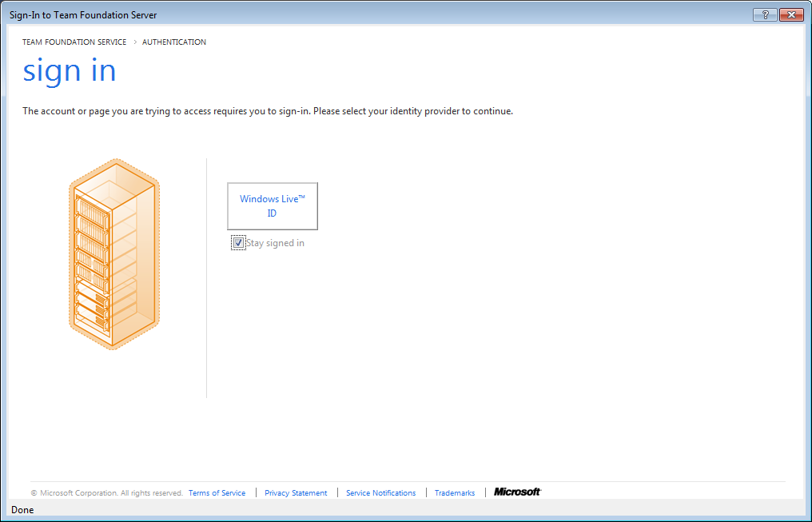The width and height of the screenshot is (812, 522).
Task: Select the Authentication breadcrumb item
Action: click(174, 42)
